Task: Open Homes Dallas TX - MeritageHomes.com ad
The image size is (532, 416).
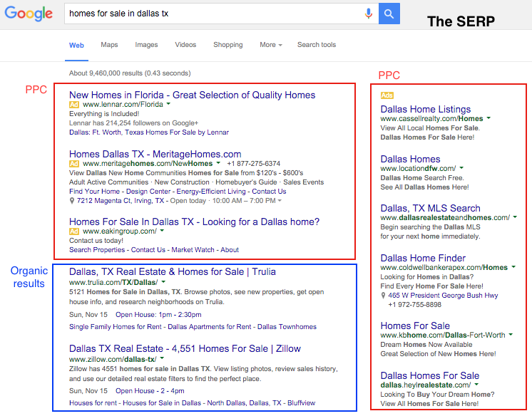Action: pos(155,155)
